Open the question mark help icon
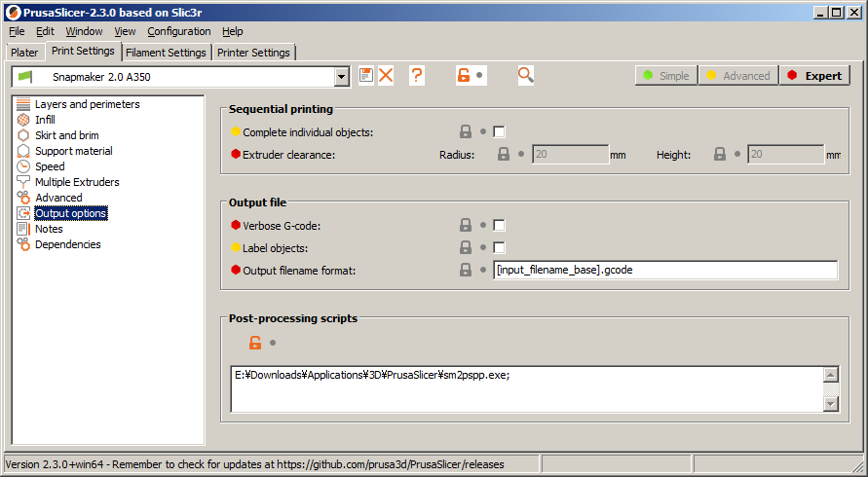Image resolution: width=868 pixels, height=477 pixels. click(x=417, y=75)
